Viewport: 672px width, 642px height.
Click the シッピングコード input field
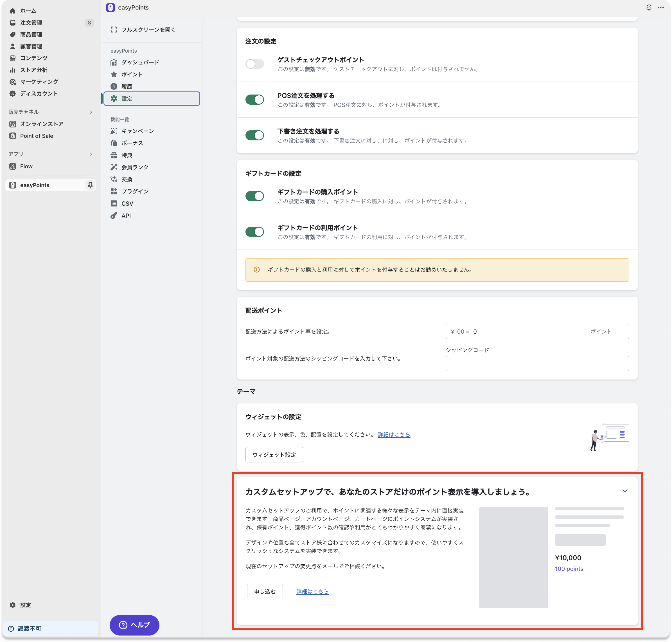pos(537,363)
